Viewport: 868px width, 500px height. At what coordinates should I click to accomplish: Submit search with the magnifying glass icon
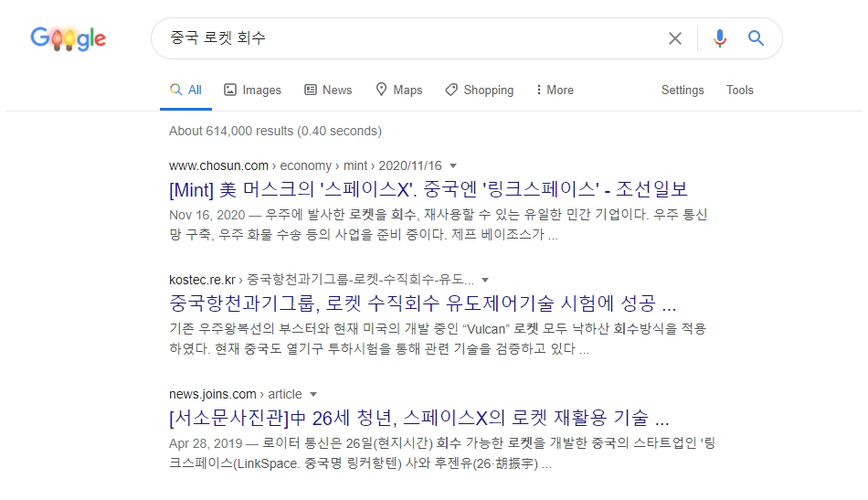click(756, 38)
